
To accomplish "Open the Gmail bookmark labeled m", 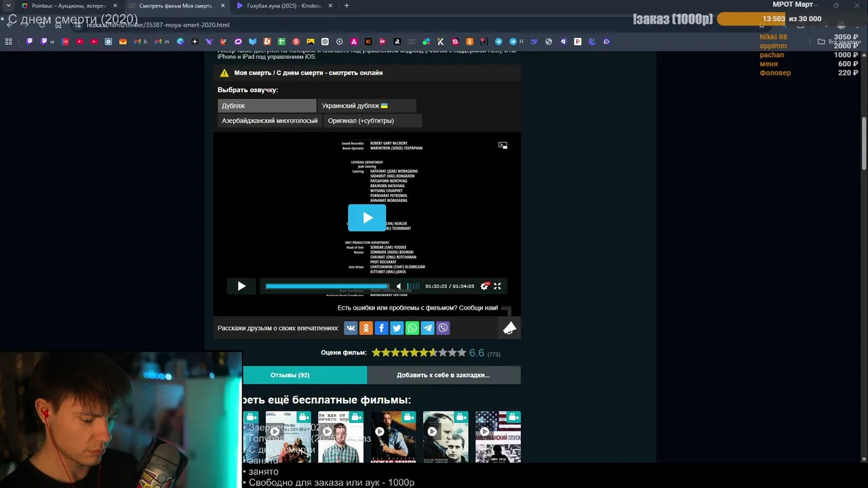I will [161, 41].
